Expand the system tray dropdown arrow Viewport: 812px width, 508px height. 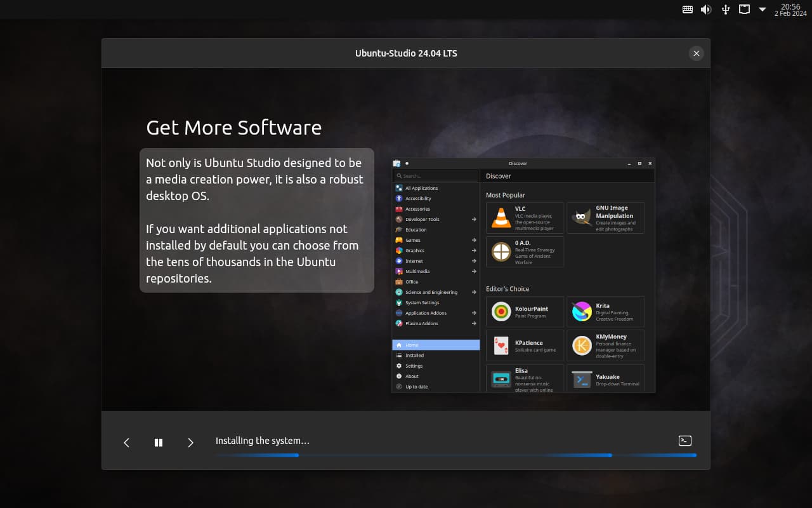point(763,10)
